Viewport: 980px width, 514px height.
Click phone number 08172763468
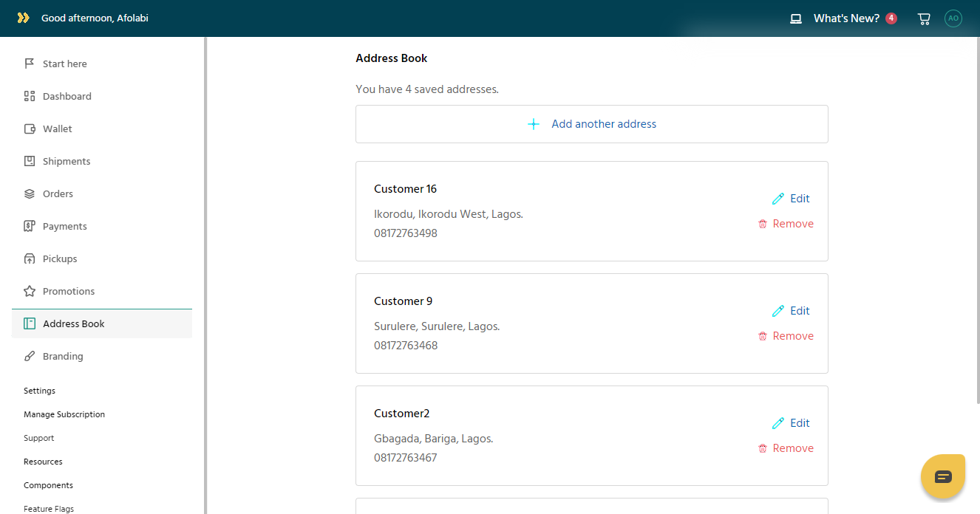406,346
